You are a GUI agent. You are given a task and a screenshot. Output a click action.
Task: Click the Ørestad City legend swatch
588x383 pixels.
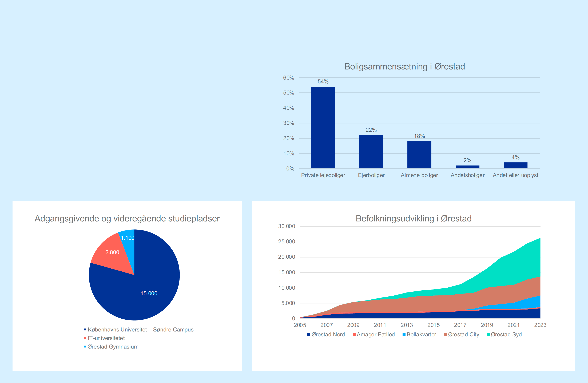click(x=445, y=335)
